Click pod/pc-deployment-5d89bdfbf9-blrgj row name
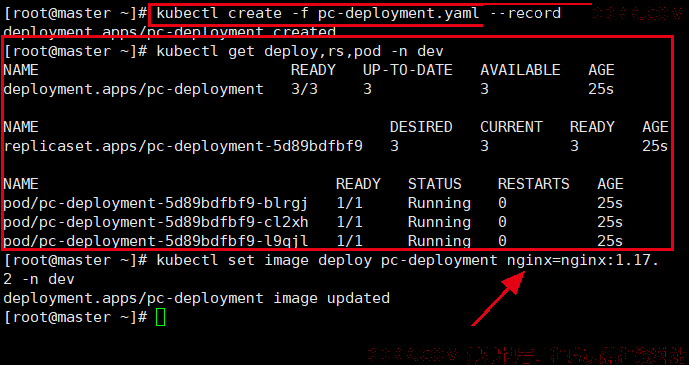 [x=156, y=203]
